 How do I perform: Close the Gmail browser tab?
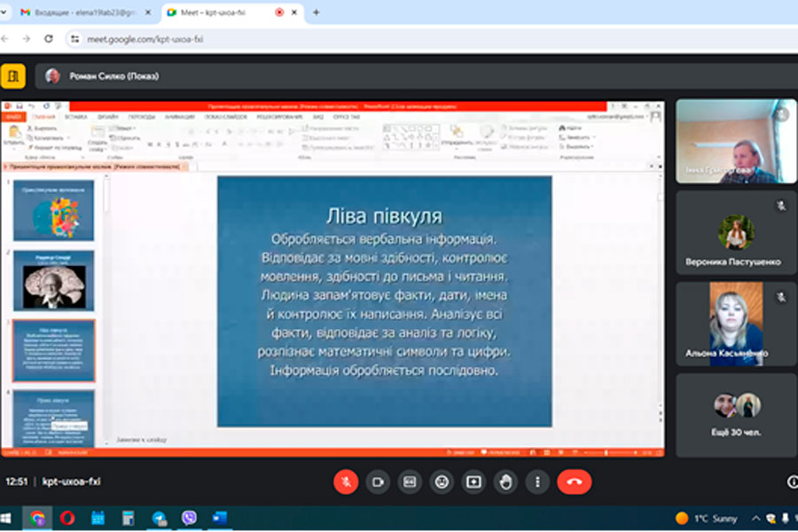click(148, 12)
